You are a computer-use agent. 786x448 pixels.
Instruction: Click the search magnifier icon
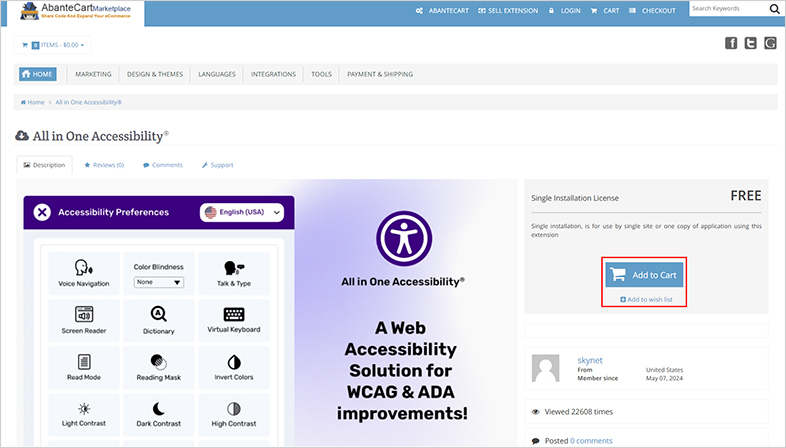[x=774, y=9]
